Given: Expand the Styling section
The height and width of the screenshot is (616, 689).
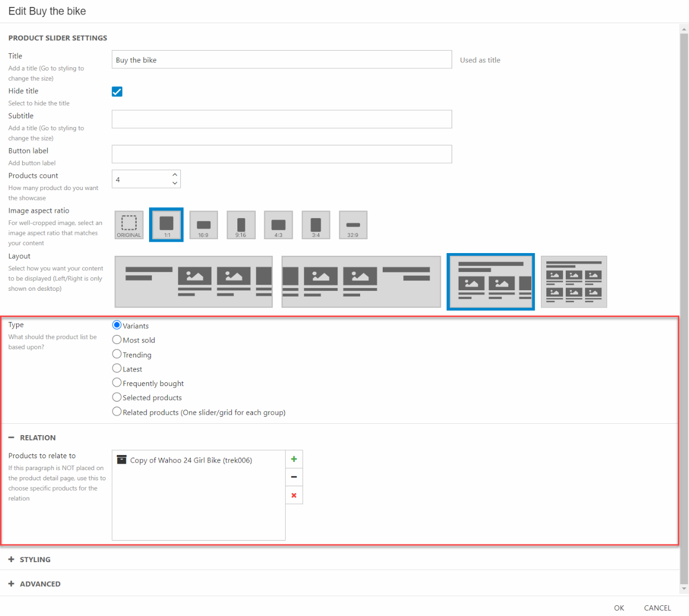Looking at the screenshot, I should coord(35,559).
